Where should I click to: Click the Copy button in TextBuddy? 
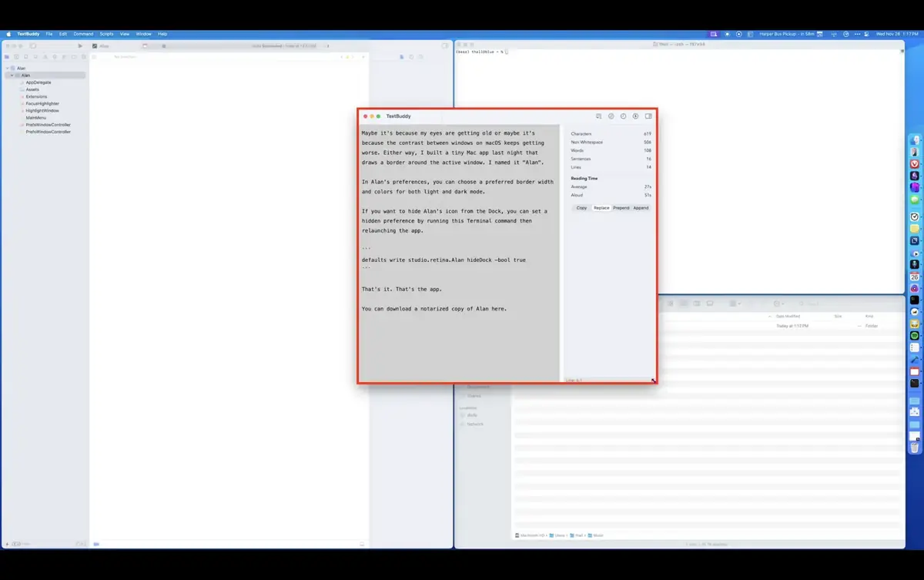(x=581, y=207)
